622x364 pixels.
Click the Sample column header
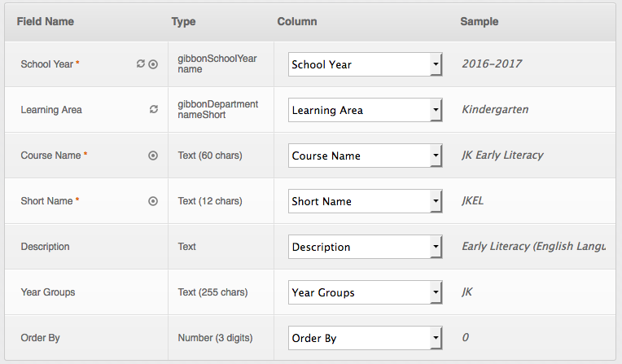pos(479,21)
